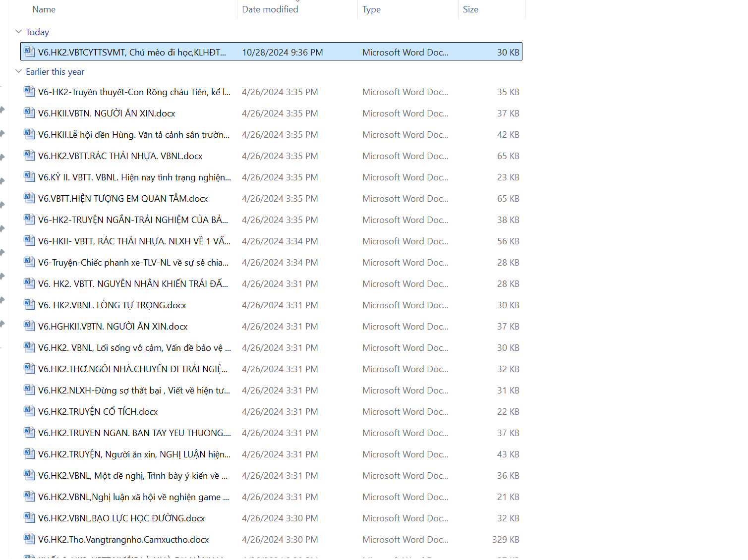Screen dimensions: 748x560
Task: Collapse the Today group chevron
Action: 19,32
